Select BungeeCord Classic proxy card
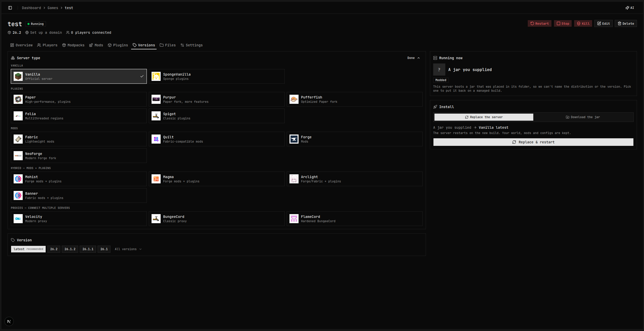This screenshot has width=644, height=331. pyautogui.click(x=217, y=219)
